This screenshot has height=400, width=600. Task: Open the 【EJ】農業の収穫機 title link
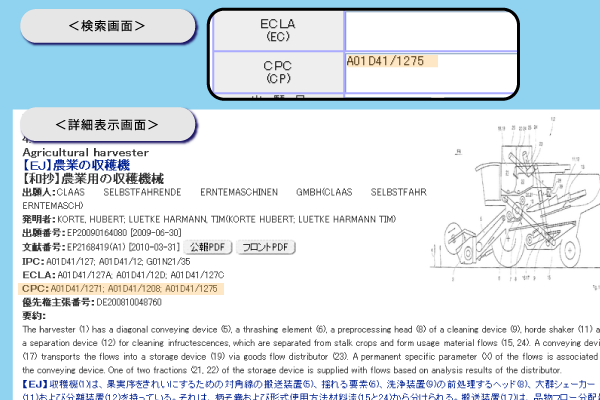tap(84, 164)
